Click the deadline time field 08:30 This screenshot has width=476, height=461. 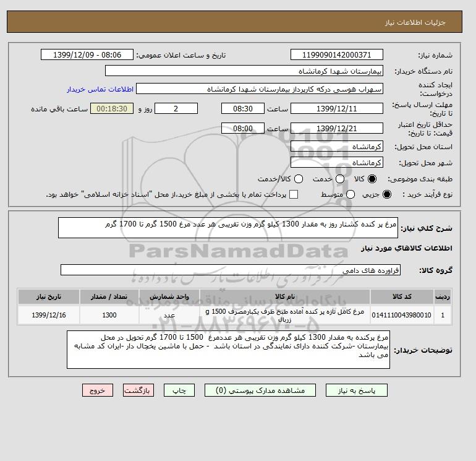(x=243, y=108)
